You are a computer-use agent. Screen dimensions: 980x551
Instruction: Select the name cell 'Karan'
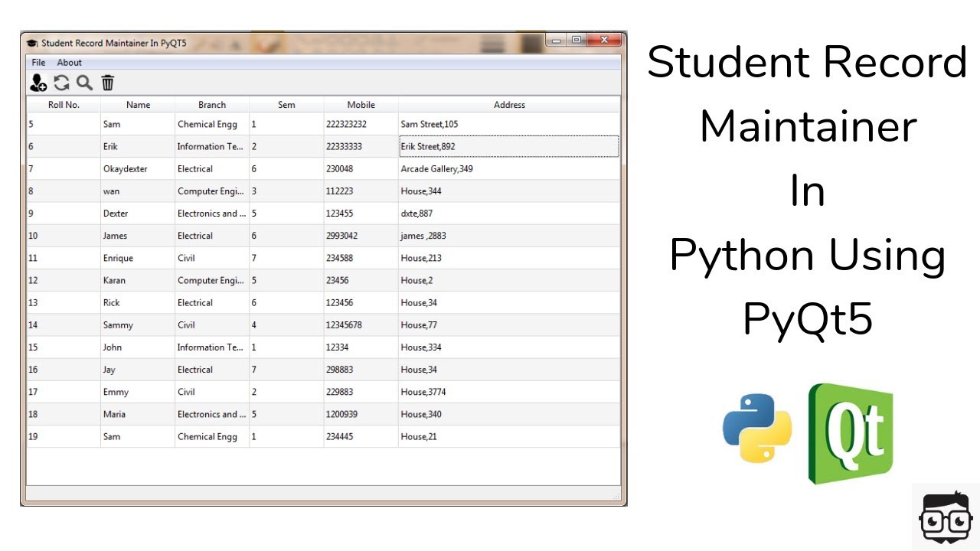coord(138,280)
